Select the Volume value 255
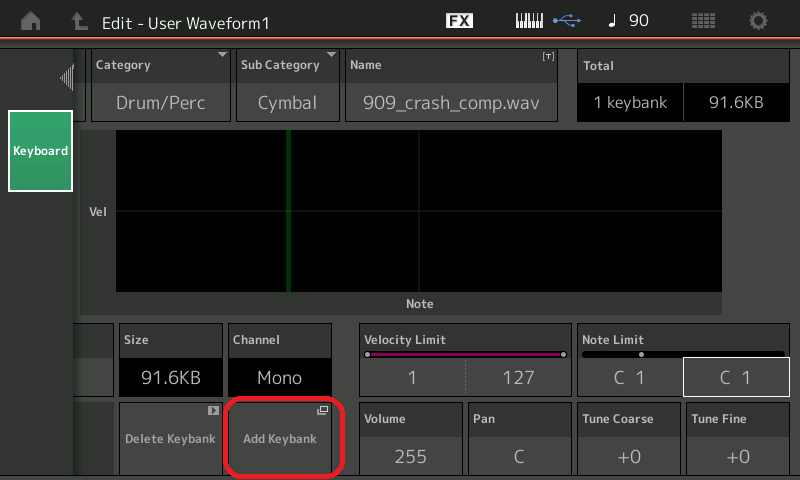Viewport: 800px width, 480px height. tap(410, 456)
